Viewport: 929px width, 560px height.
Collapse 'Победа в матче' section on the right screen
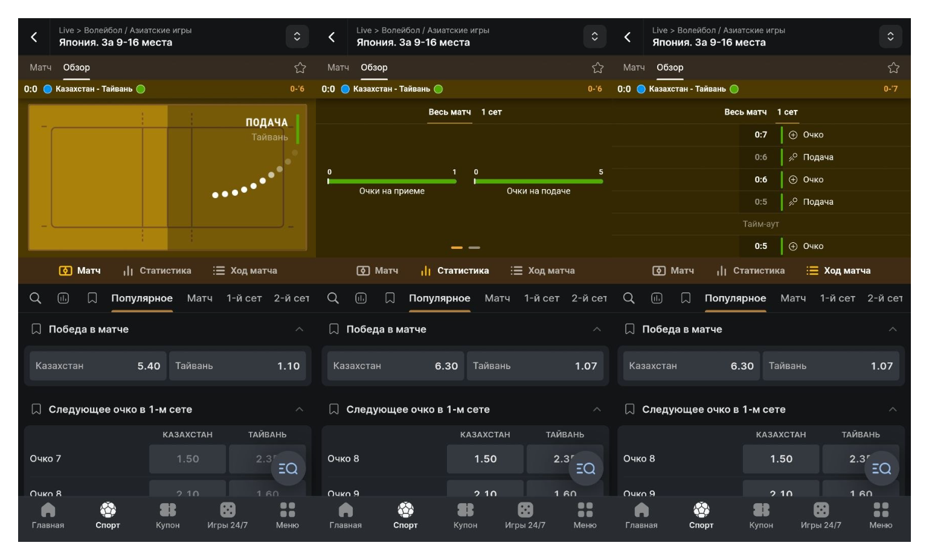click(893, 329)
